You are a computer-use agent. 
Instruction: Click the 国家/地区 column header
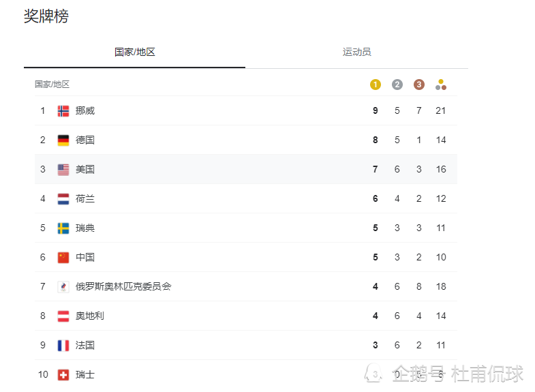52,85
